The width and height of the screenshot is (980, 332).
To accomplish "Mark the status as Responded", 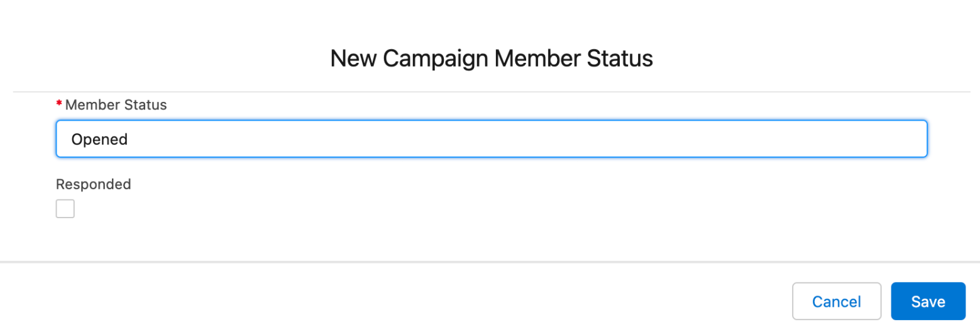I will [65, 209].
